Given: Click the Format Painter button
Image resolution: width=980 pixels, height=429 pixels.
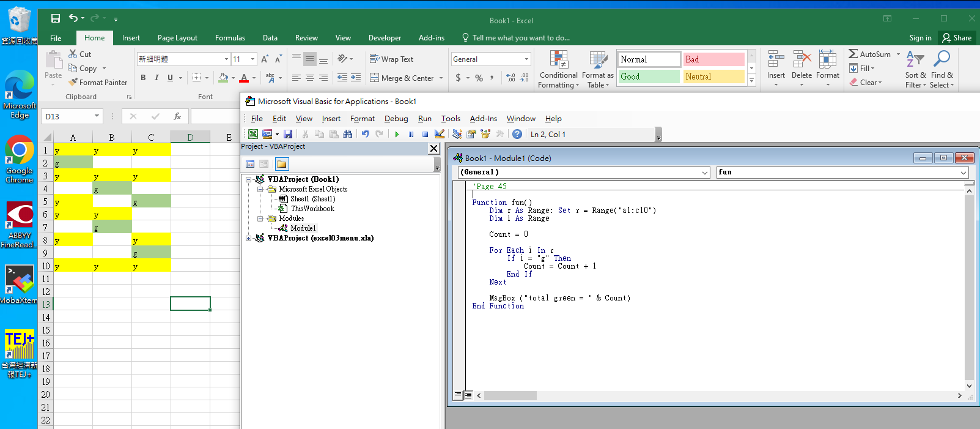Looking at the screenshot, I should (98, 83).
